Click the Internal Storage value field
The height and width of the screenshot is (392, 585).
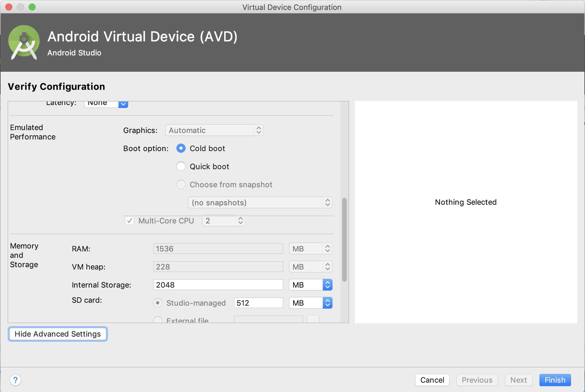[x=218, y=285]
